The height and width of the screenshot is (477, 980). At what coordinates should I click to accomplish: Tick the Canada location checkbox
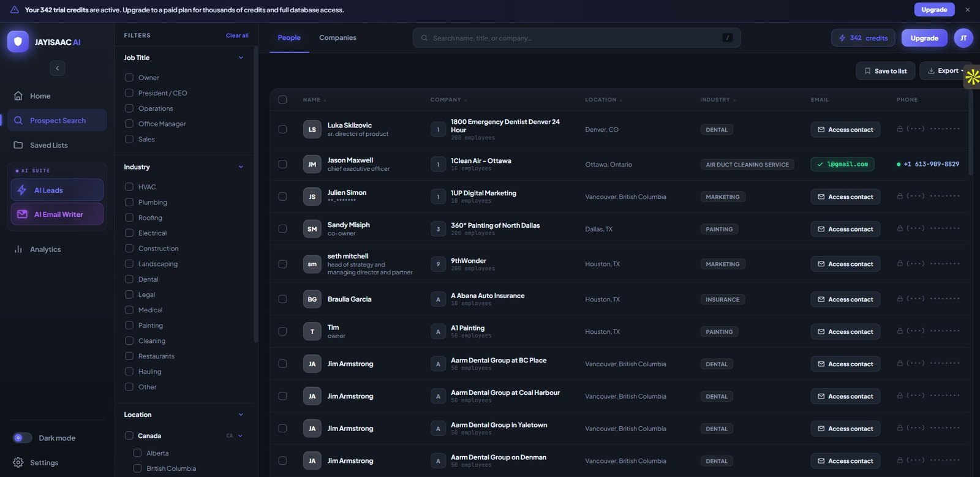(x=129, y=436)
